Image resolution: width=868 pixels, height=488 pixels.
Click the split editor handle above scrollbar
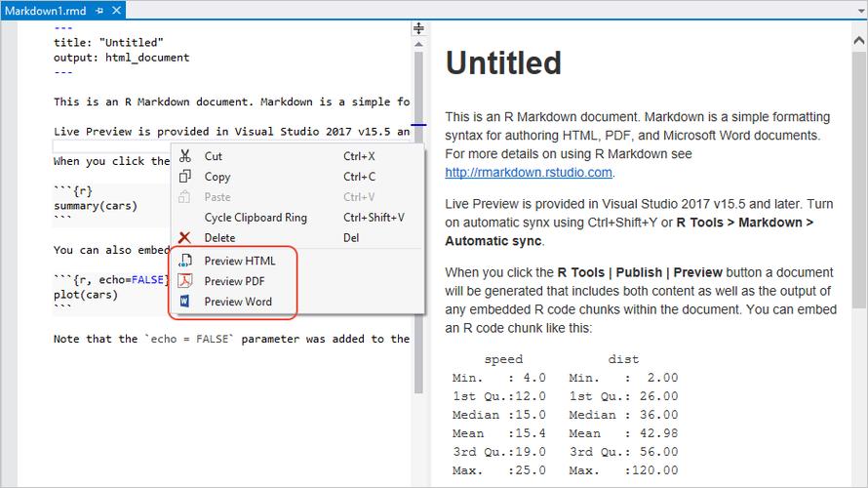point(418,29)
